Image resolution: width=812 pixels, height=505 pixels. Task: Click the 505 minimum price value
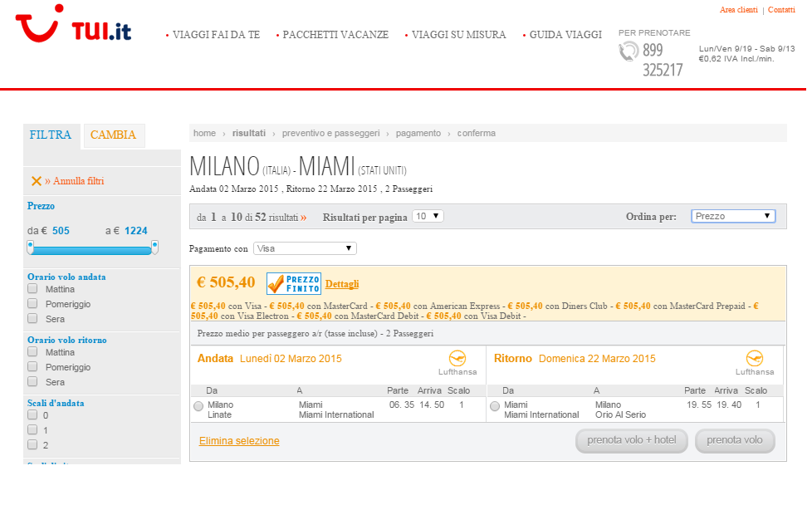click(61, 231)
